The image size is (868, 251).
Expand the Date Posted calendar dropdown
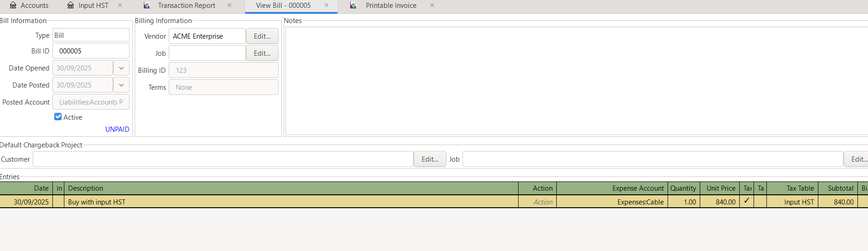click(x=121, y=85)
